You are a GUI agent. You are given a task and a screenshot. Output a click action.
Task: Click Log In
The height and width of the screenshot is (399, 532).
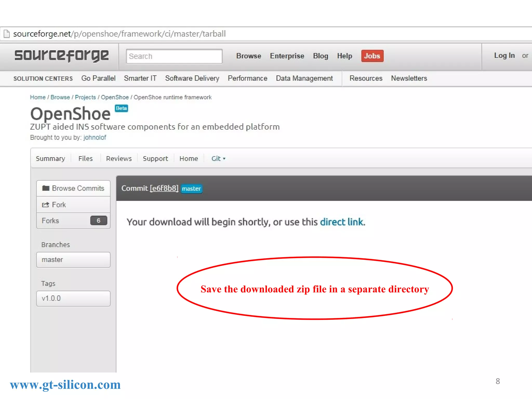(504, 55)
